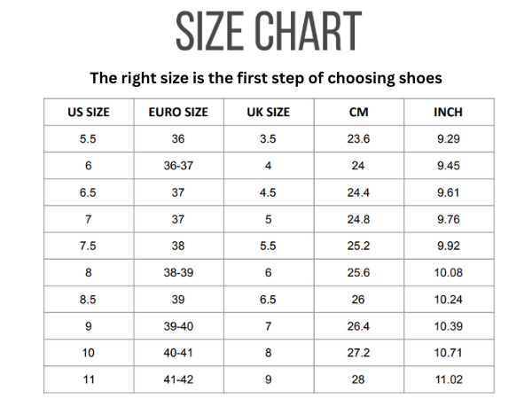Select the EURO size 39-40 cell
The image size is (532, 399).
tap(178, 326)
